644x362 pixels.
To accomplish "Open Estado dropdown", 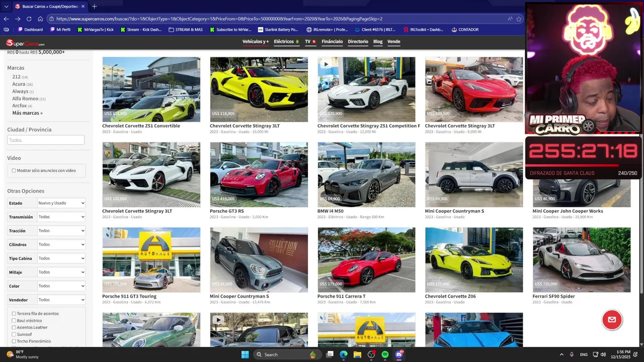I will [x=61, y=203].
